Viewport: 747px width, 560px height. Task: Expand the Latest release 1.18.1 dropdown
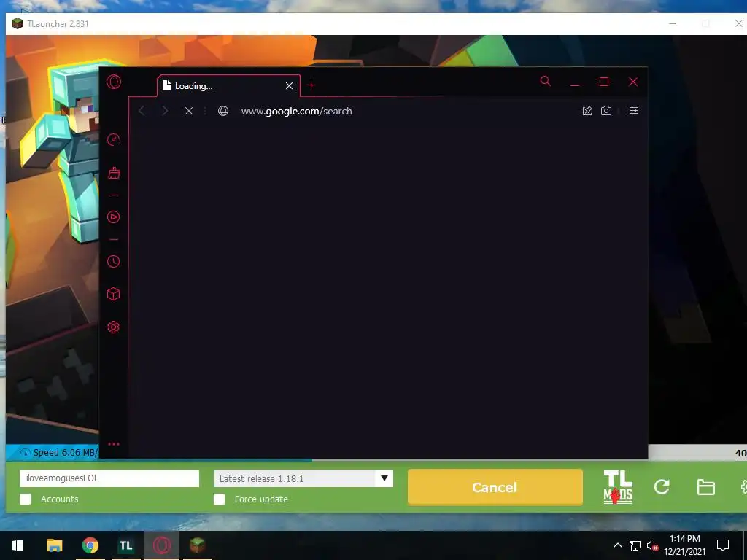coord(384,478)
